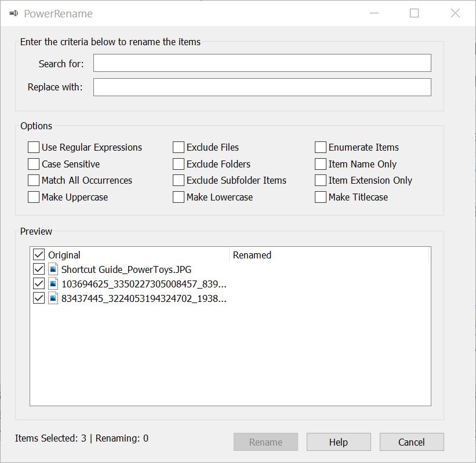Image resolution: width=476 pixels, height=463 pixels.
Task: Open the Help button
Action: pos(339,442)
